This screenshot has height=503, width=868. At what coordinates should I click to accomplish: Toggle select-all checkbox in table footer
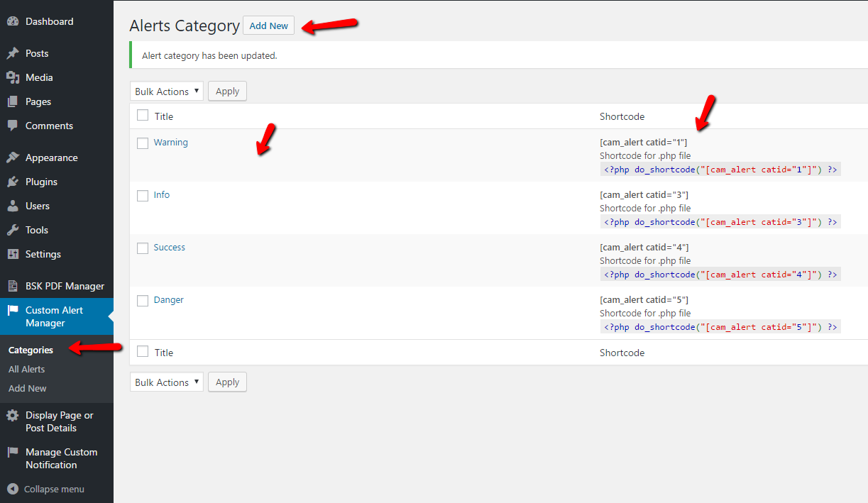point(143,351)
